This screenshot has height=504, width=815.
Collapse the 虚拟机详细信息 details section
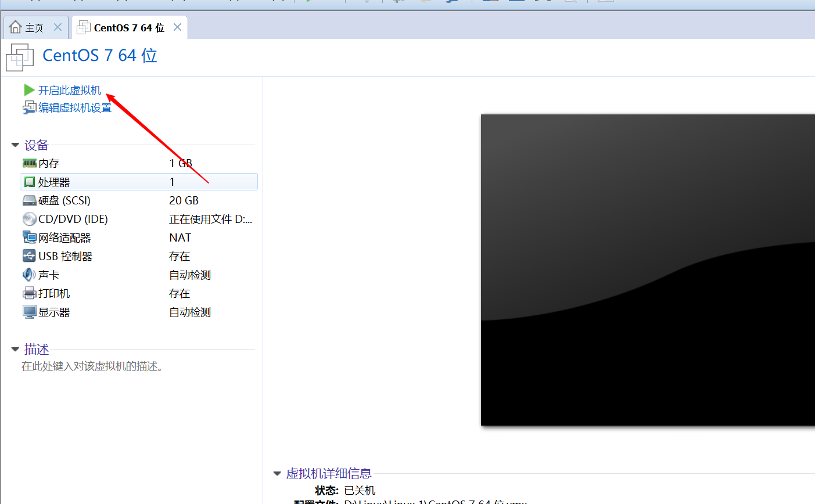[277, 473]
